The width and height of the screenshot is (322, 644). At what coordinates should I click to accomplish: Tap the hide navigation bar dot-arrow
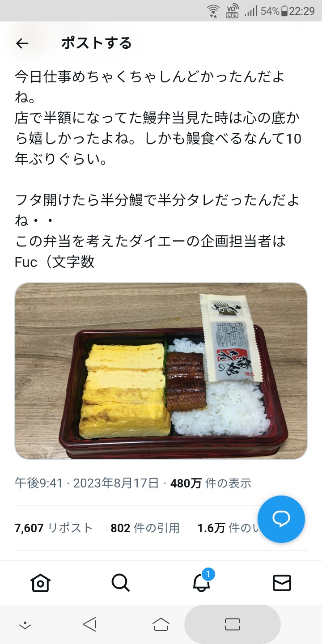[x=25, y=625]
